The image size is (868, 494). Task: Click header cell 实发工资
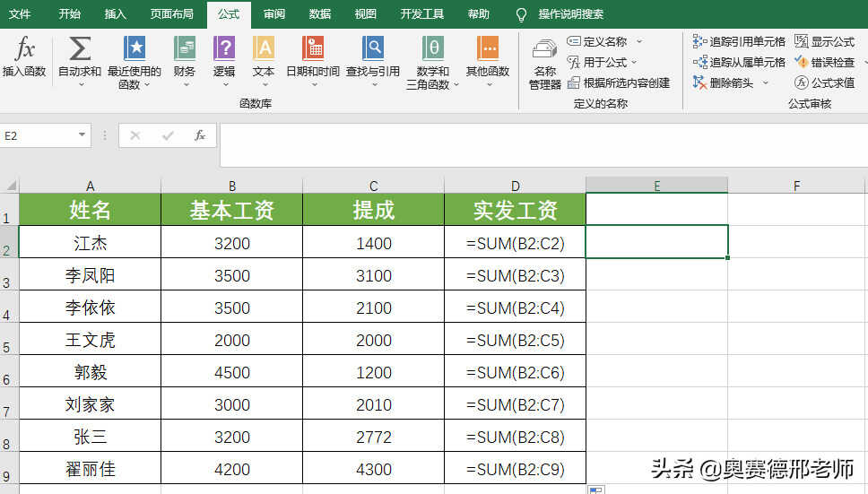(x=515, y=210)
